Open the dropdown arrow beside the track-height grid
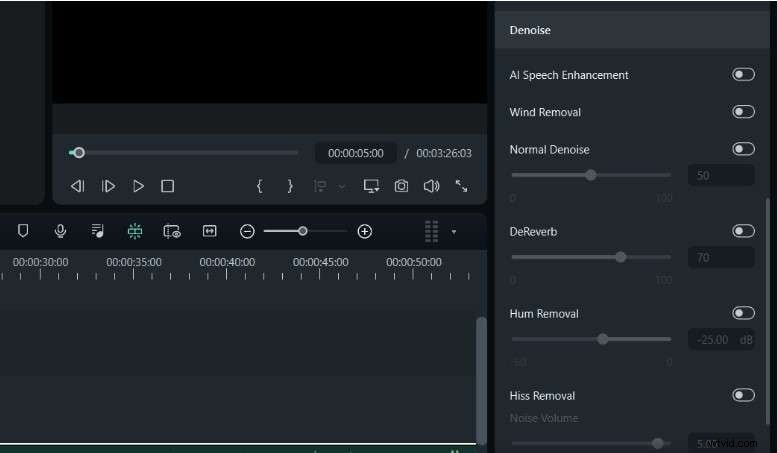This screenshot has height=453, width=777. (453, 232)
